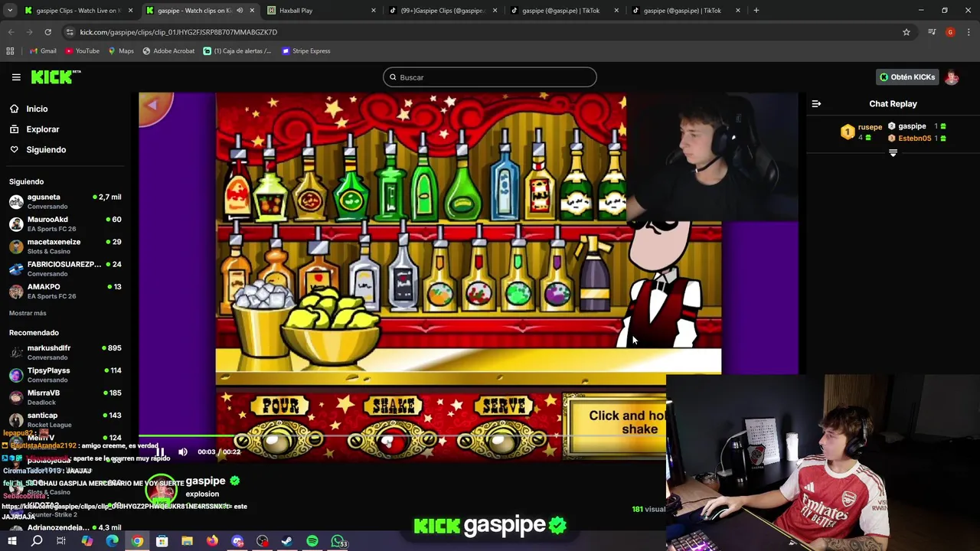Pause the clip playback
The image size is (980, 551).
161,452
